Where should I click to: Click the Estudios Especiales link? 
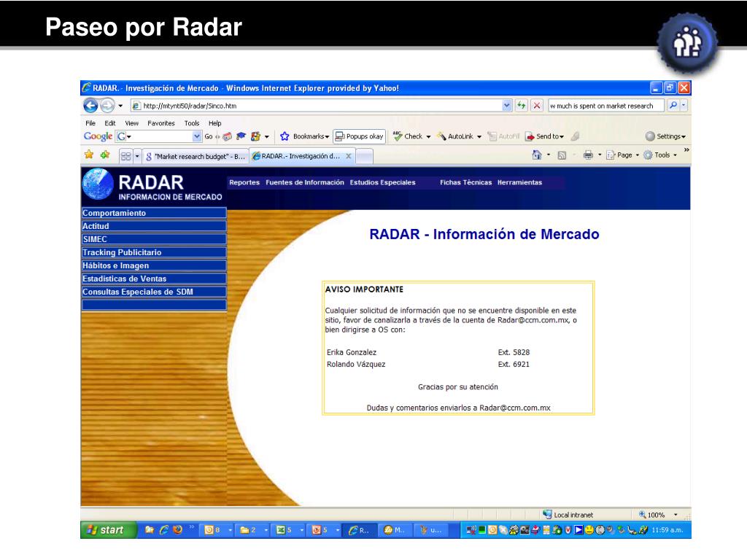382,182
